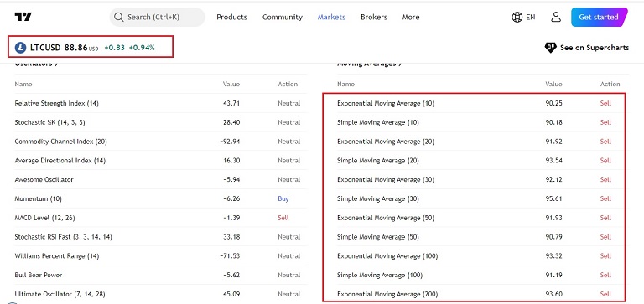Click the Get started button

click(x=599, y=18)
